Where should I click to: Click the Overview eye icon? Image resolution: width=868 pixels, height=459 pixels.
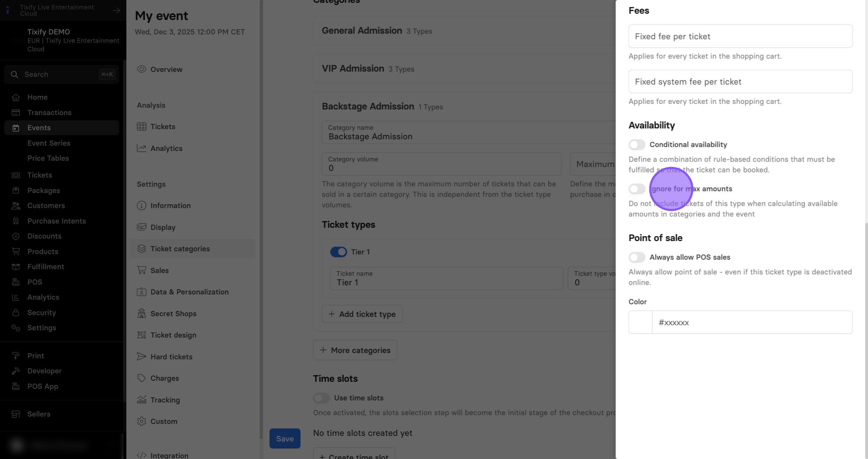[x=141, y=69]
